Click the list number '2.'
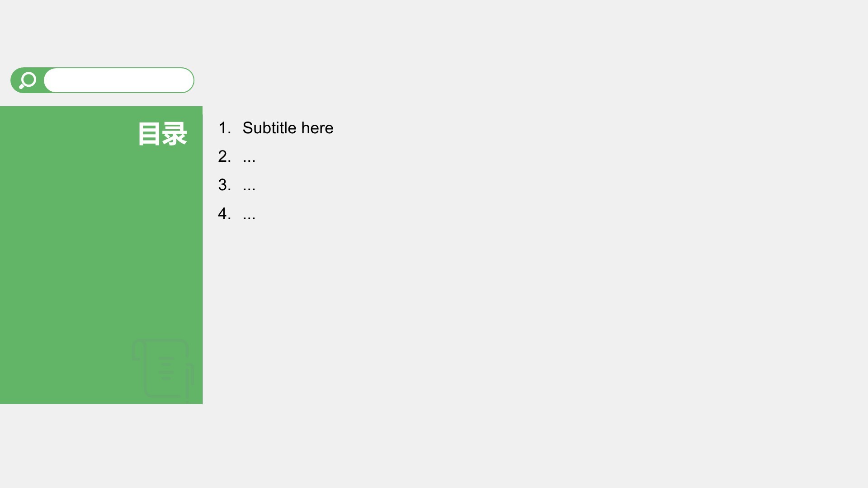This screenshot has height=488, width=868. (224, 156)
